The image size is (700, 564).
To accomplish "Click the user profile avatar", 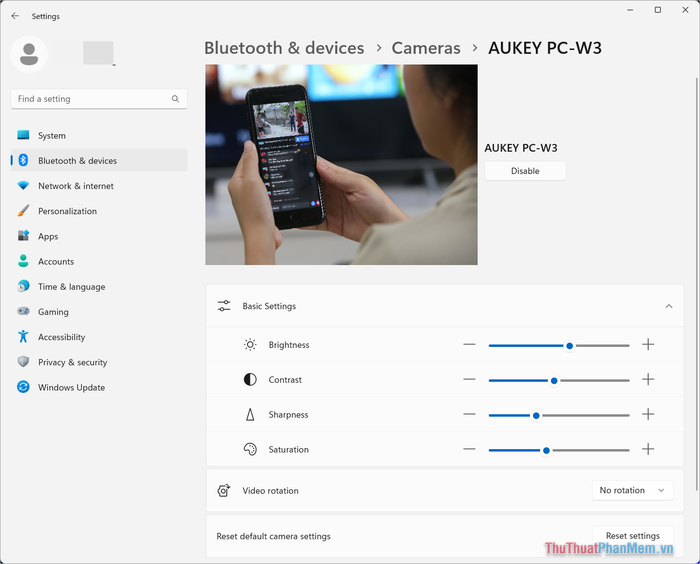I will [x=29, y=54].
